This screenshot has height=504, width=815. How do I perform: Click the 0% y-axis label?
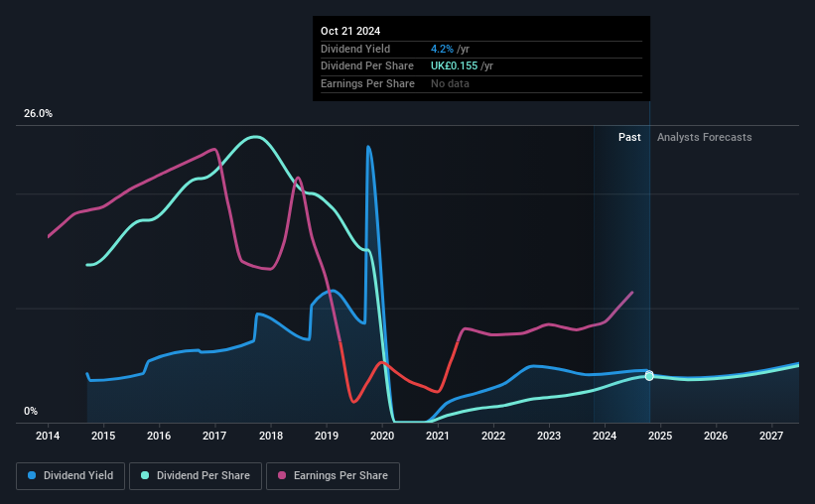(x=31, y=411)
